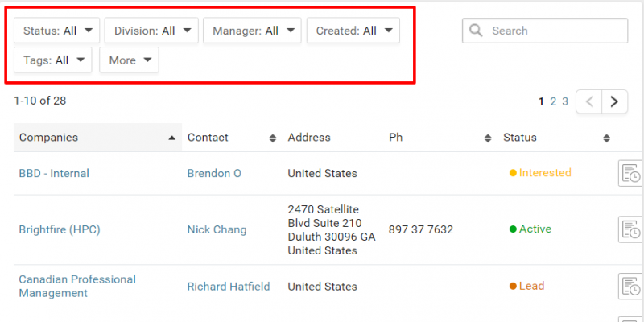This screenshot has width=644, height=322.
Task: Open the Created: All filter dropdown
Action: (x=353, y=31)
